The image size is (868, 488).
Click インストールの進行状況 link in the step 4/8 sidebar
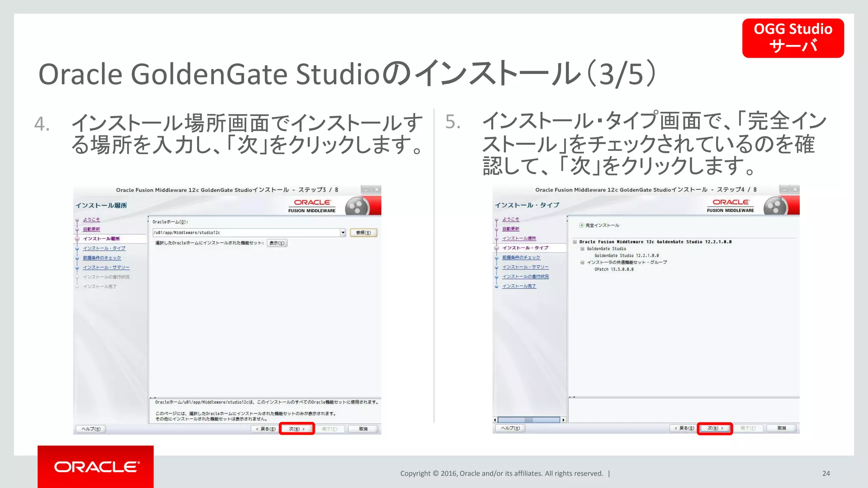point(525,277)
